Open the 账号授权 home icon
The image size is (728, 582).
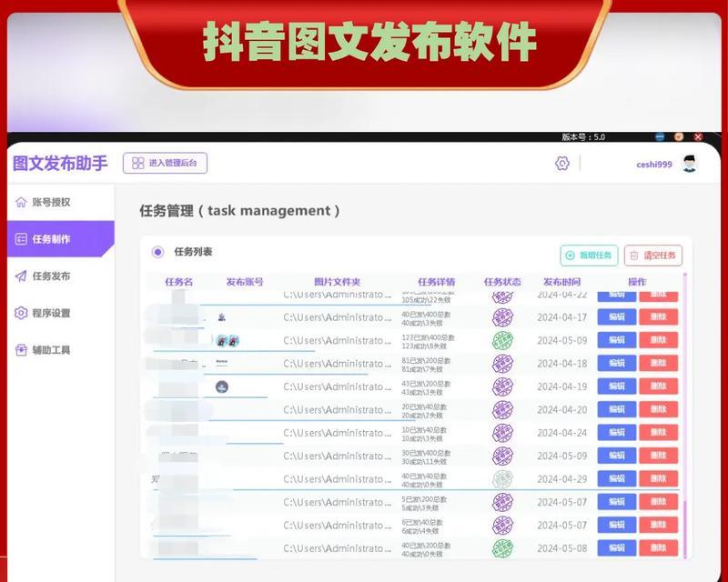click(x=21, y=202)
